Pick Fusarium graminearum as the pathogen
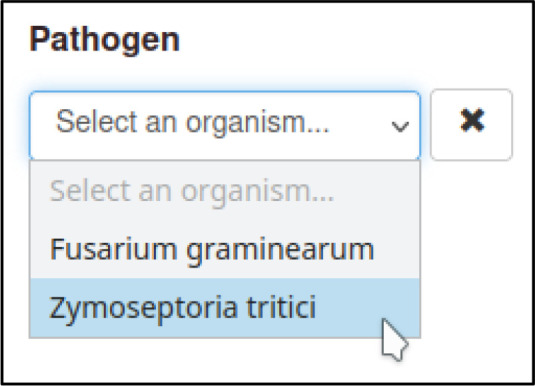Image resolution: width=535 pixels, height=386 pixels. coord(225,249)
